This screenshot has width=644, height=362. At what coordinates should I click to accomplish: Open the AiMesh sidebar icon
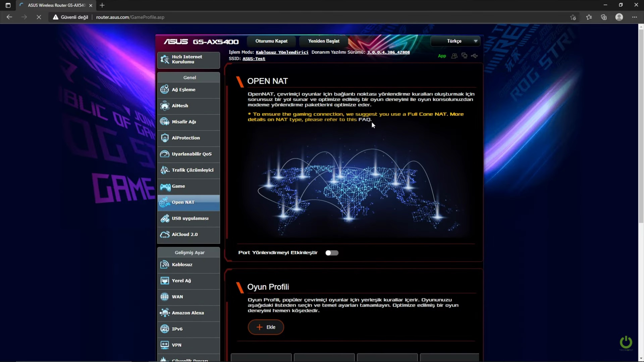point(165,106)
